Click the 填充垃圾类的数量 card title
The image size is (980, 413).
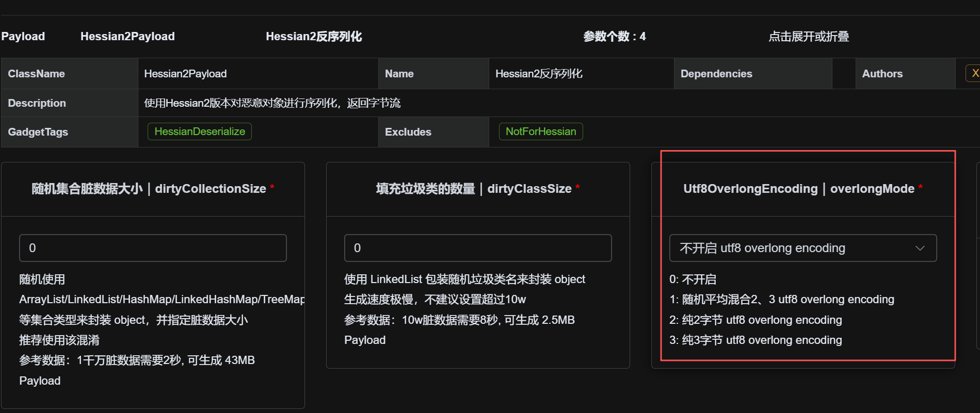473,189
